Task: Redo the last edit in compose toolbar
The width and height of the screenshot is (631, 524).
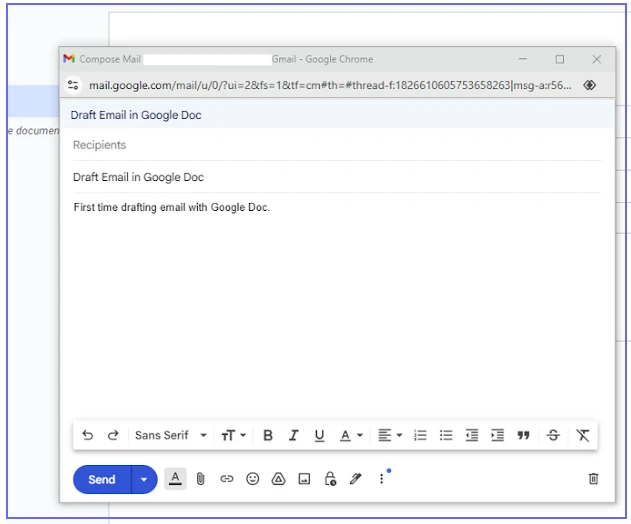Action: coord(113,435)
